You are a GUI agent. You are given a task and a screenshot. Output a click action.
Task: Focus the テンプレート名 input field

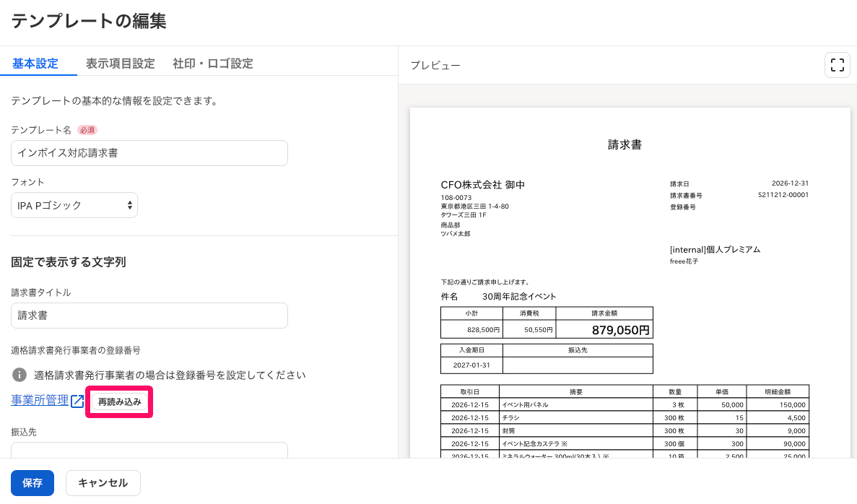coord(149,153)
